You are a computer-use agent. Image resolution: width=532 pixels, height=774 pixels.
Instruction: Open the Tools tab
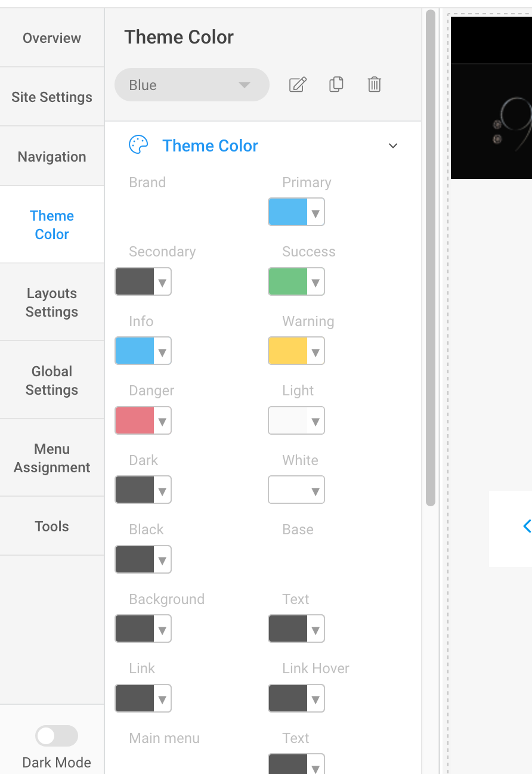click(x=52, y=527)
